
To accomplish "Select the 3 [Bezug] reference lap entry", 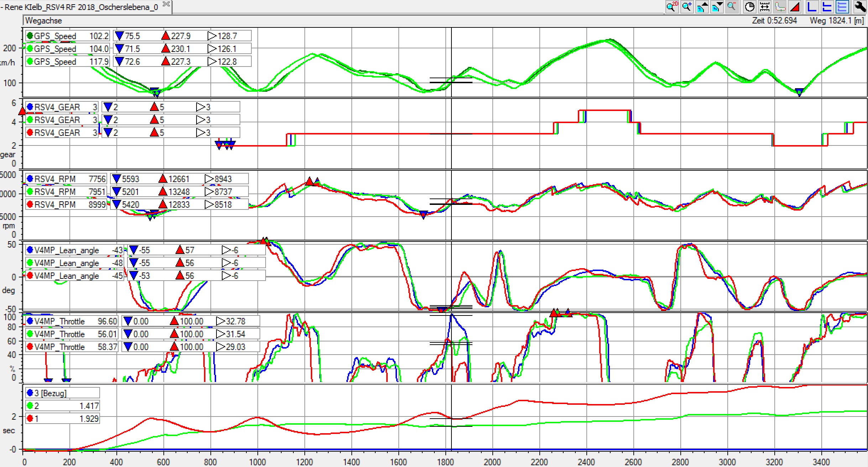I will (x=62, y=393).
